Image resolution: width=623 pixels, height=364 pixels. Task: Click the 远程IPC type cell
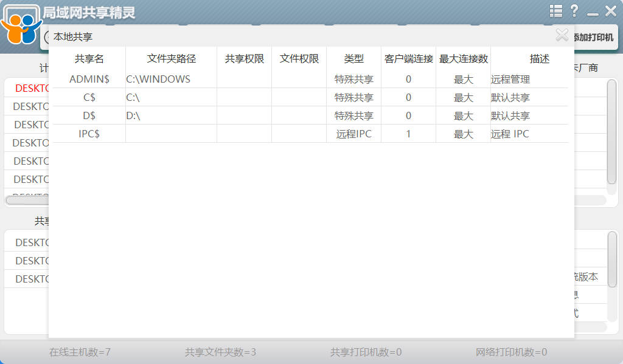(x=353, y=134)
